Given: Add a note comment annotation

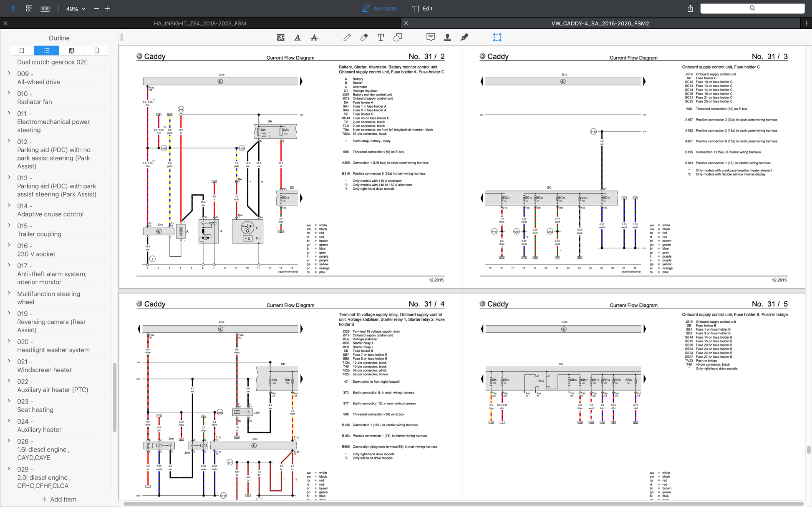Looking at the screenshot, I should click(x=431, y=38).
